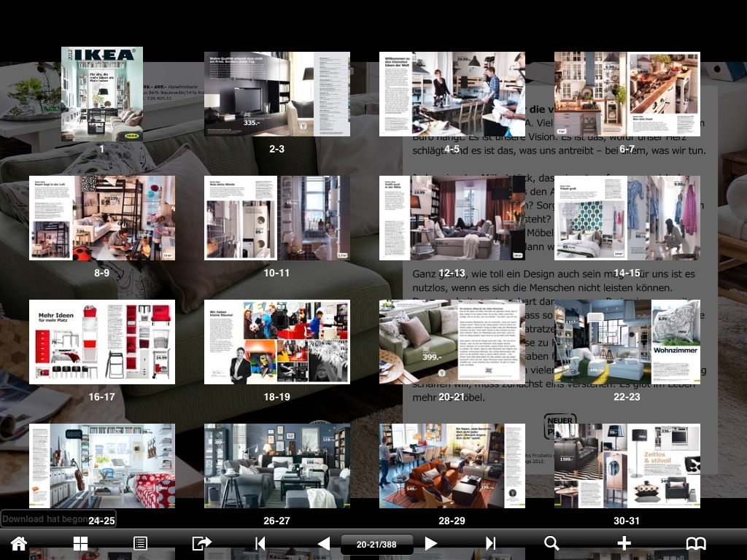This screenshot has width=747, height=560.
Task: Tap the Share arrow icon
Action: pyautogui.click(x=201, y=543)
